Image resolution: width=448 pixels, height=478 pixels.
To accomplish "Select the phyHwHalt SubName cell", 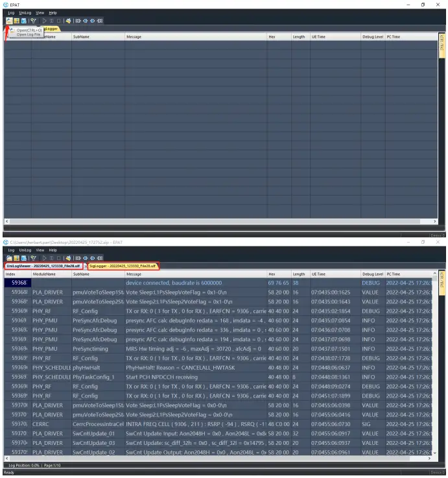I will click(98, 368).
